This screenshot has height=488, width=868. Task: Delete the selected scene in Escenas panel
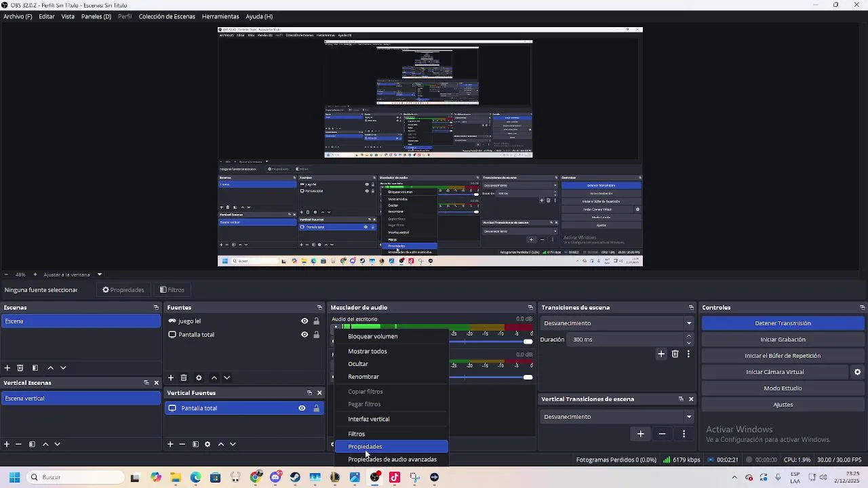click(20, 367)
